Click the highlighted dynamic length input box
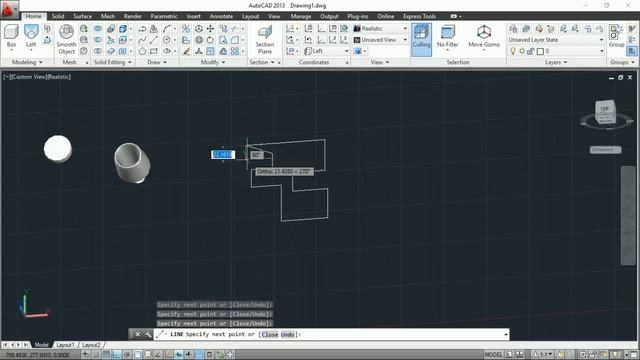Image resolution: width=640 pixels, height=360 pixels. (223, 154)
